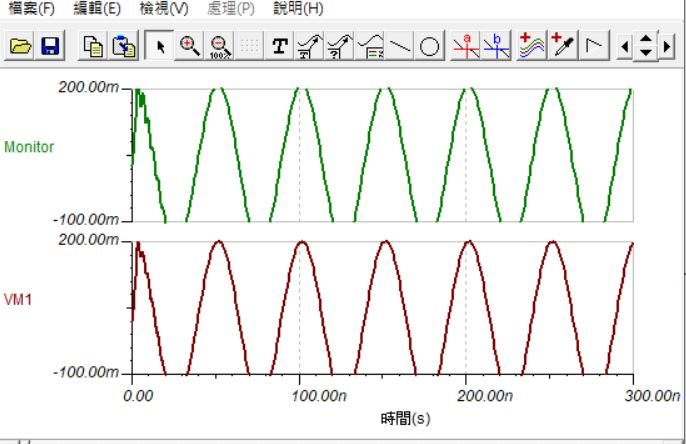Click Monitor plot's 200.00m axis value
Viewport: 686px width, 444px height.
click(x=89, y=87)
